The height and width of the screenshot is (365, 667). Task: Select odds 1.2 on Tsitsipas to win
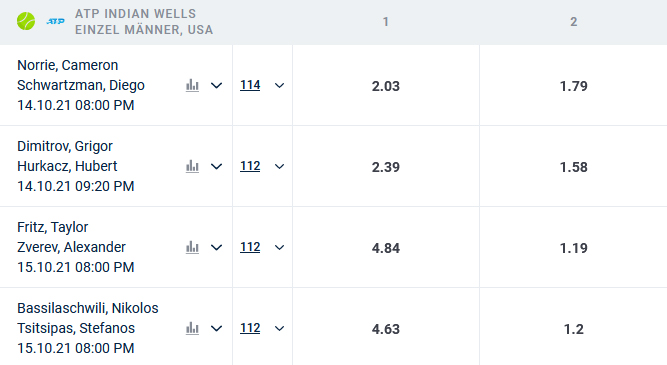(x=573, y=329)
